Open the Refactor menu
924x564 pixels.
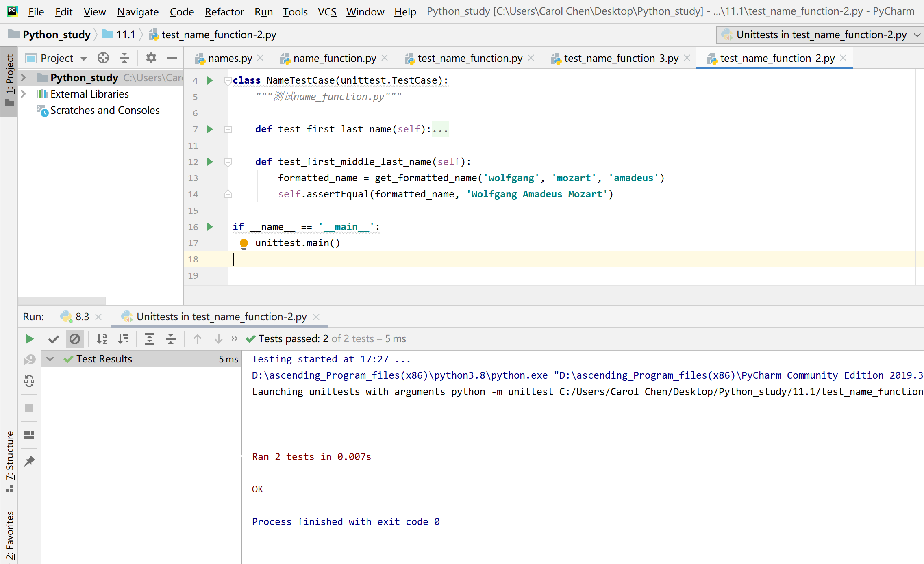tap(224, 12)
